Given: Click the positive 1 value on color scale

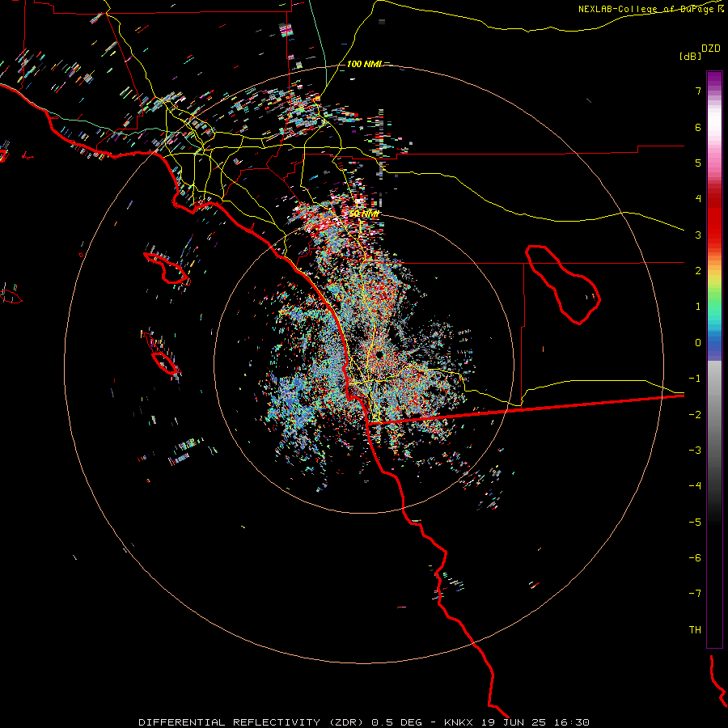Looking at the screenshot, I should pyautogui.click(x=698, y=307).
